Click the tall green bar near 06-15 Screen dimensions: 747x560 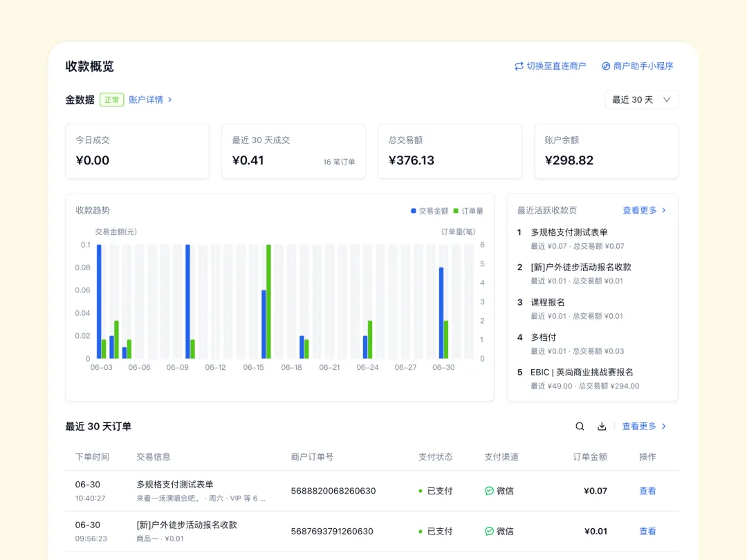268,301
